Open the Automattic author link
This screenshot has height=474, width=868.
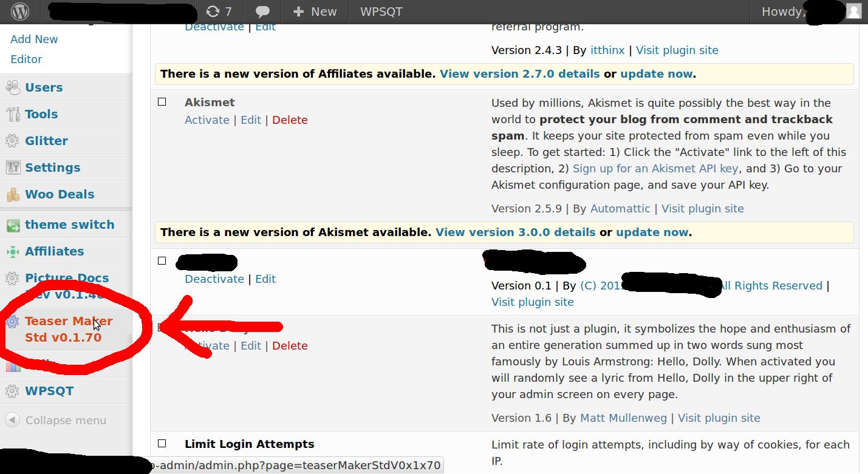pyautogui.click(x=620, y=208)
